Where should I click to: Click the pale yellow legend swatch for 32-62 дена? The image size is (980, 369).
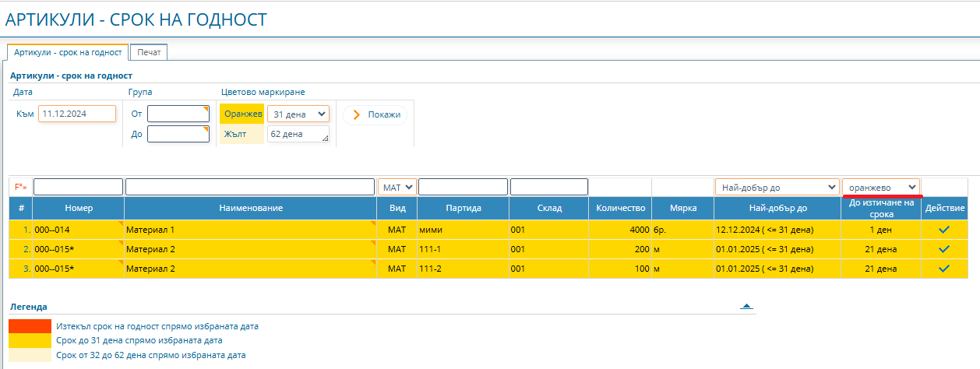tap(30, 355)
